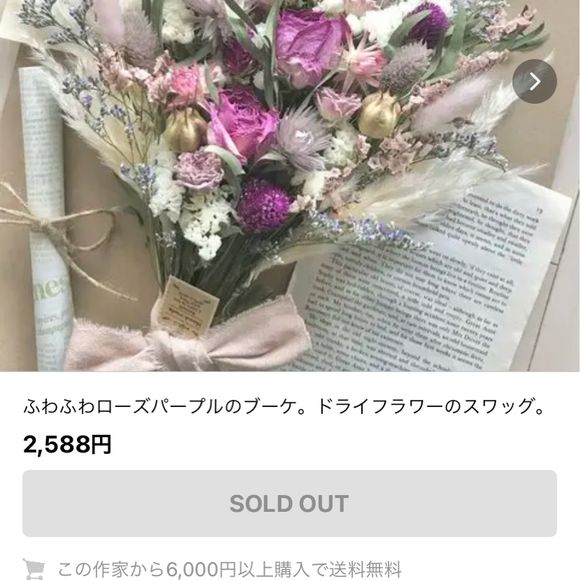Click the rolled newspaper on the left edge
Viewport: 580px width, 580px height.
(46, 218)
